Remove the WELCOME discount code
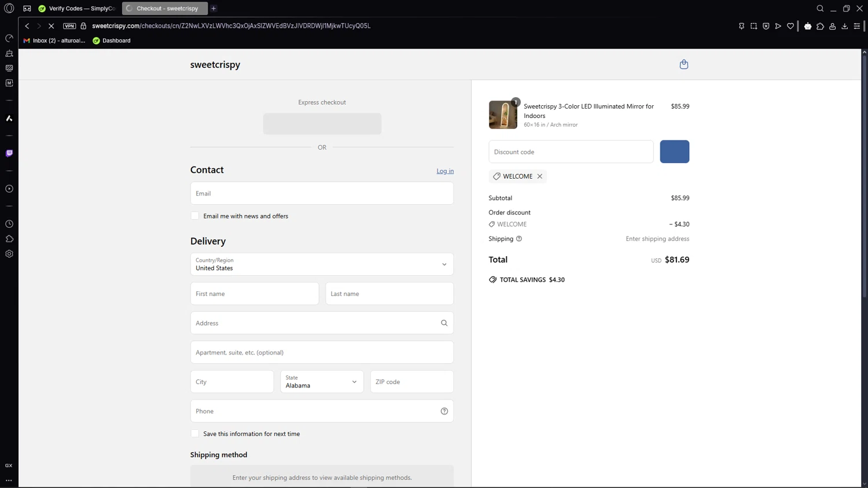This screenshot has height=488, width=868. (539, 176)
